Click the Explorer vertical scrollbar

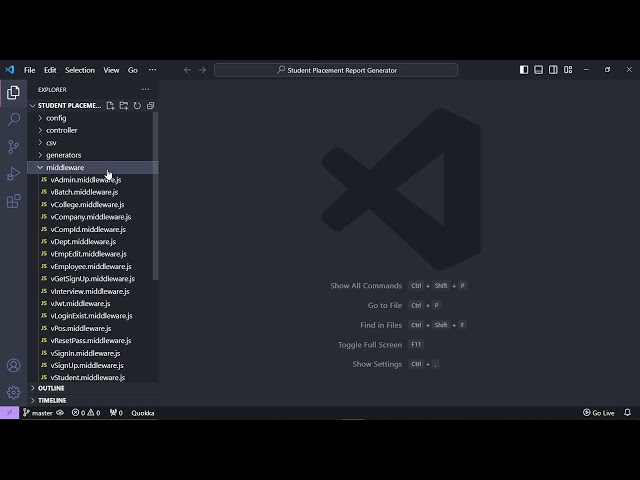(x=155, y=196)
